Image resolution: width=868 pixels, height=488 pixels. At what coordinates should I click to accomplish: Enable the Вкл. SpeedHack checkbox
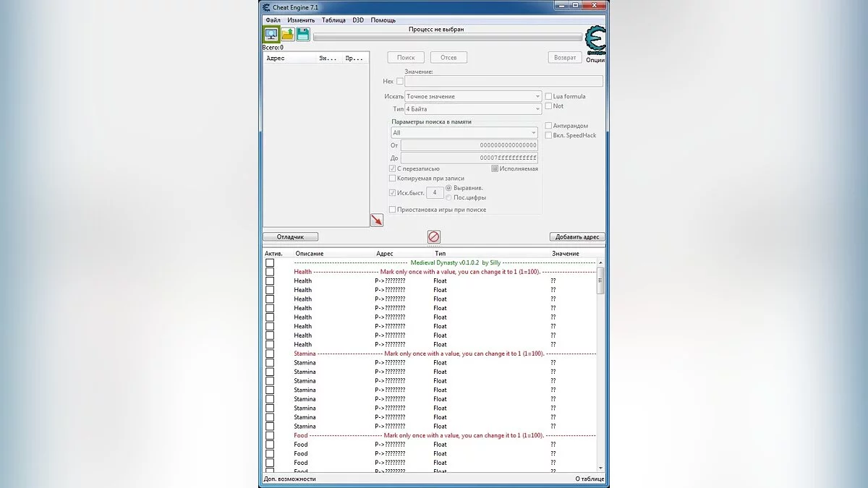tap(548, 135)
